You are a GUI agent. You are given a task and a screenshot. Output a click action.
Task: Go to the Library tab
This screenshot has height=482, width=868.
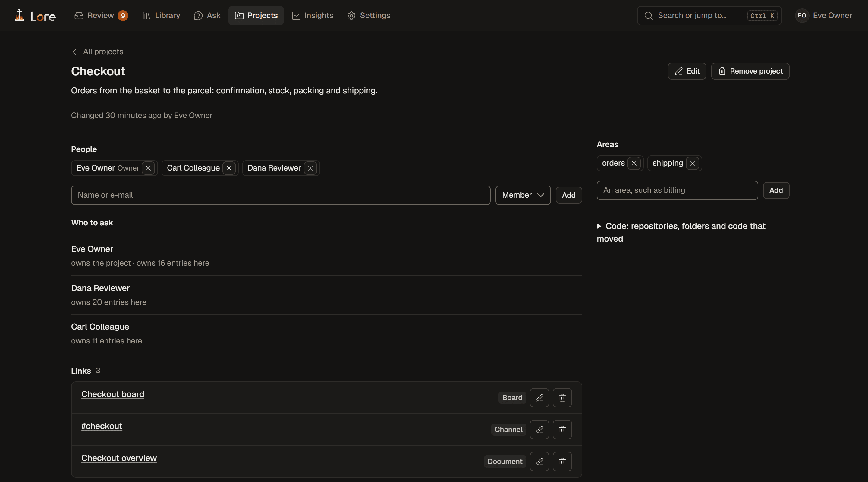pos(162,15)
